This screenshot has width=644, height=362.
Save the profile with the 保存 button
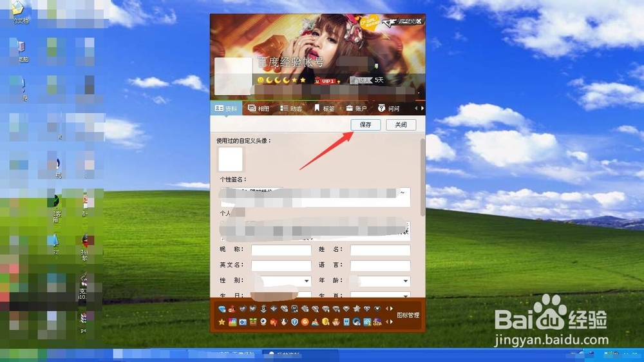[366, 124]
